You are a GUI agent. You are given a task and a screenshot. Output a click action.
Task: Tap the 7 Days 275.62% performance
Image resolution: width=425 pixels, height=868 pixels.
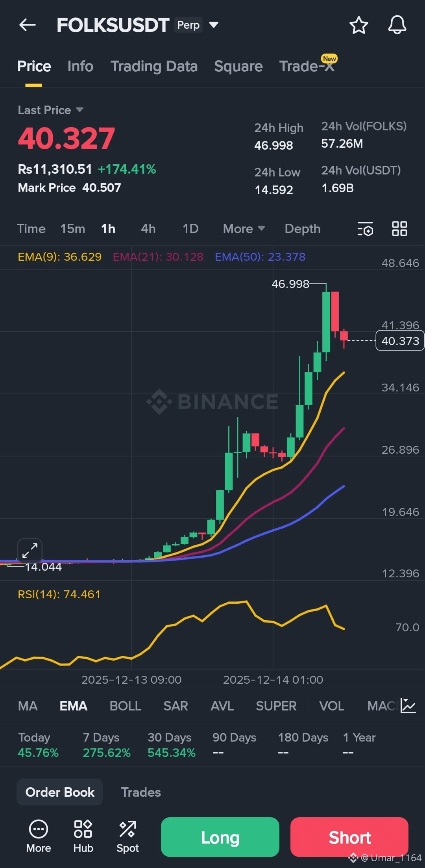[107, 745]
